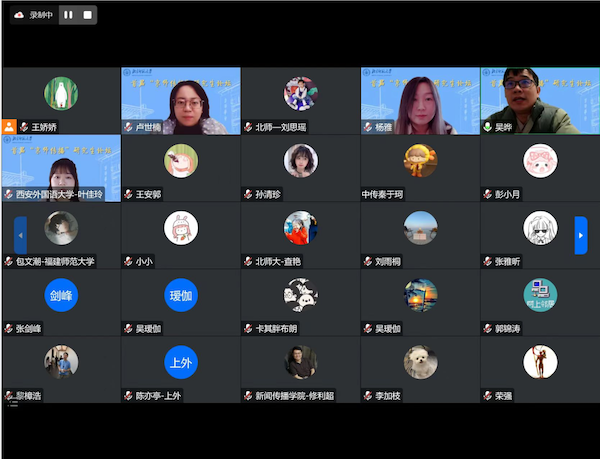Click the white dog avatar of 李加枝
Viewport: 600px width, 459px height.
click(421, 362)
